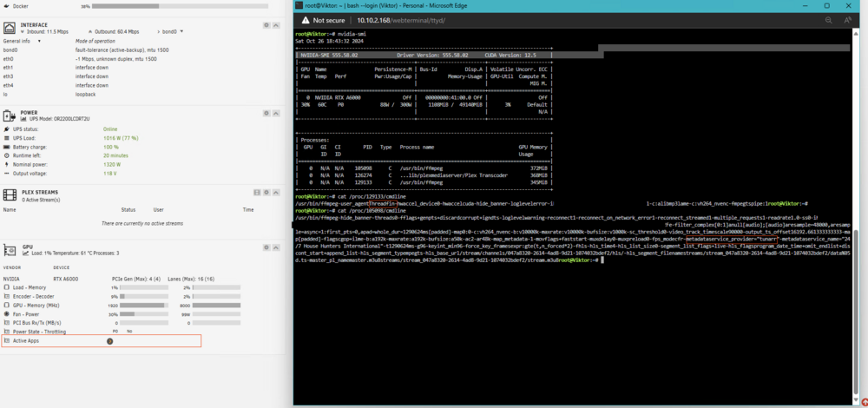Click the Nominal power bolt icon
Viewport: 868px width, 408px height.
7,164
